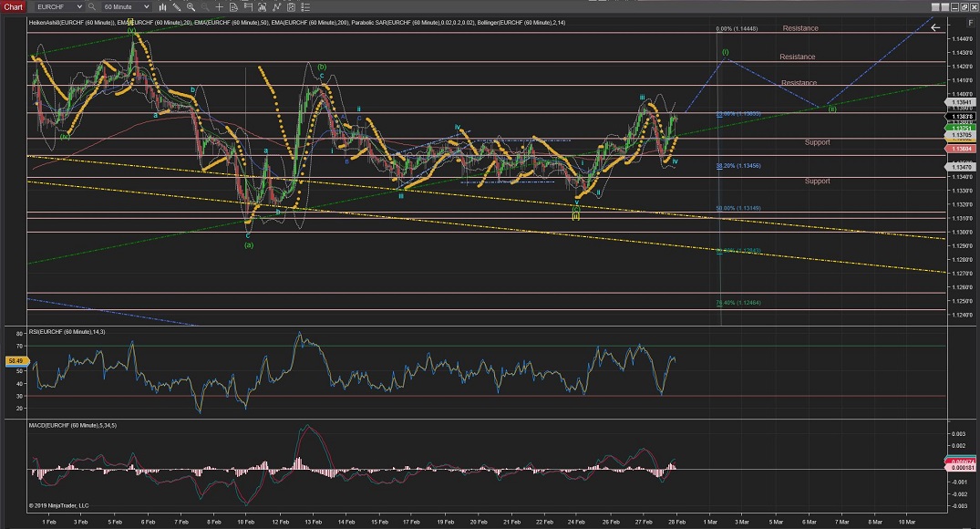
Task: Click the top Resistance label on chart
Action: pyautogui.click(x=799, y=28)
